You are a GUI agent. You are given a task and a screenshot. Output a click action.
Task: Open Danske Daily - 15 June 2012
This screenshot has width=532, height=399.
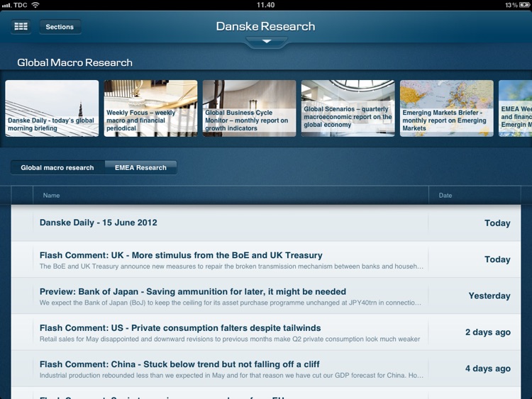coord(266,223)
